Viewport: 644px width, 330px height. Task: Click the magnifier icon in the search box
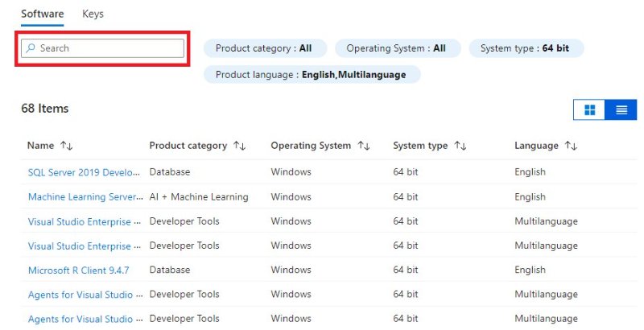[31, 48]
